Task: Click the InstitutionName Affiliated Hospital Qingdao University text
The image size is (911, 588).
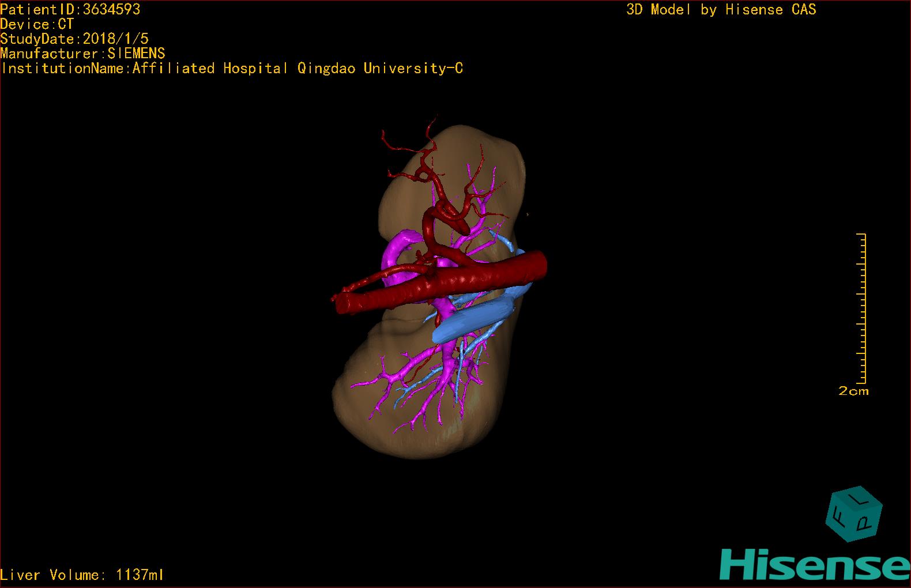Action: tap(232, 69)
